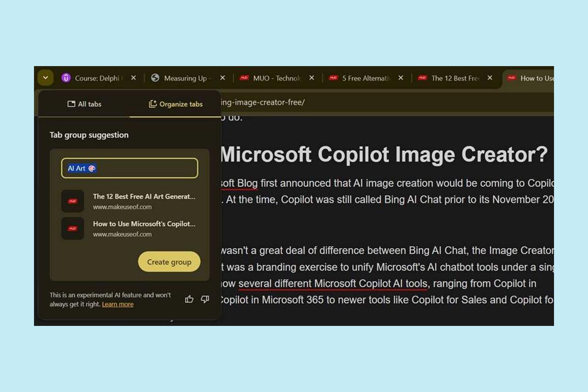
Task: Click the All tabs window icon
Action: point(71,104)
